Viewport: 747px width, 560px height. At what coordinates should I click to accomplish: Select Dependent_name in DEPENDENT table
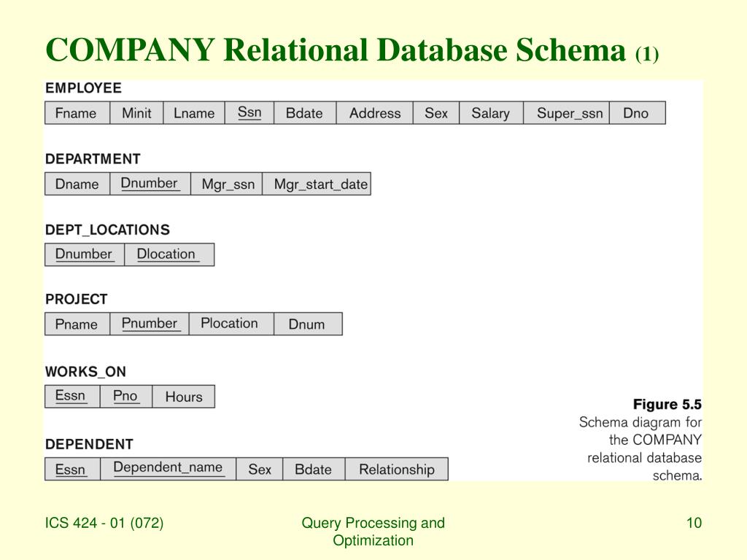coord(169,469)
